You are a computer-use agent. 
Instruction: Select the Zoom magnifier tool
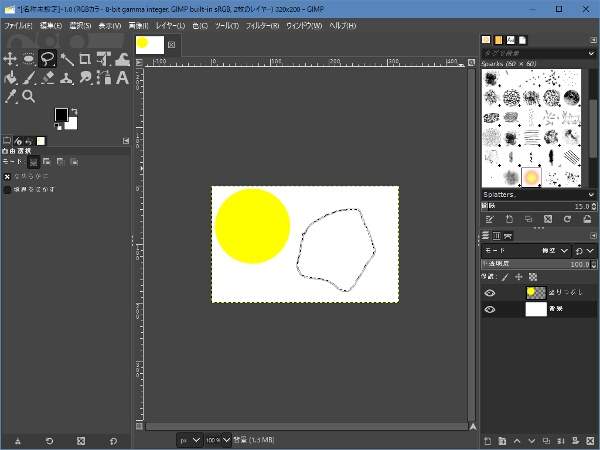tap(29, 97)
